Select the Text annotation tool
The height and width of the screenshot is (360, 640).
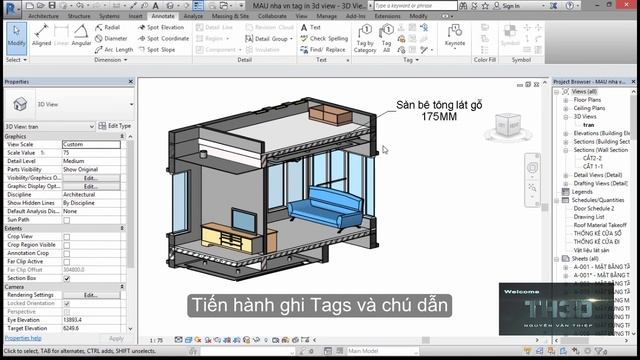(x=311, y=27)
